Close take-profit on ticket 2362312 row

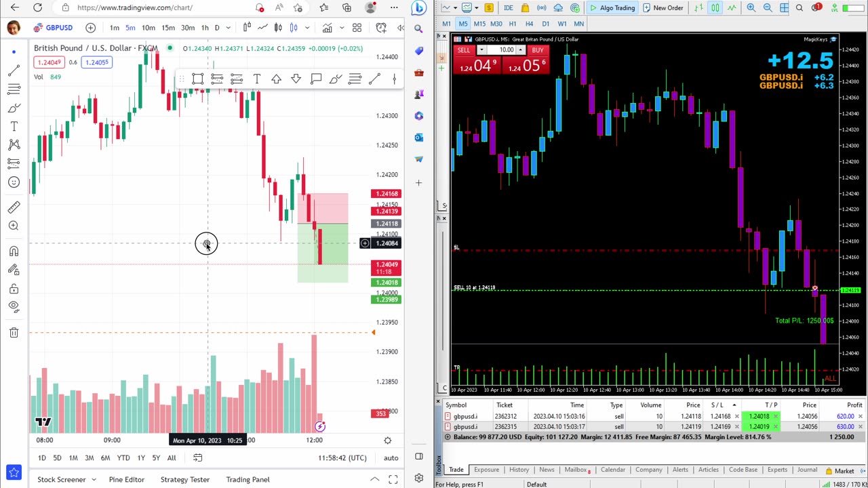pos(775,416)
